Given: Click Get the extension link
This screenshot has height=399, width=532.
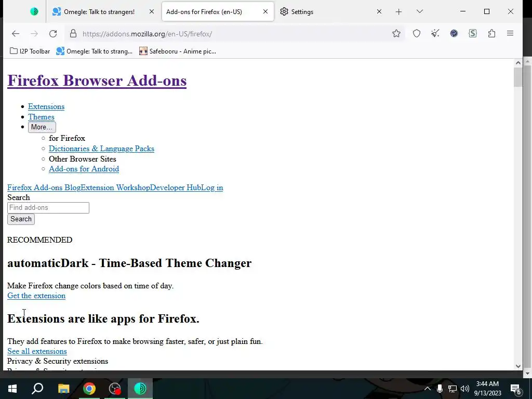Looking at the screenshot, I should point(36,296).
